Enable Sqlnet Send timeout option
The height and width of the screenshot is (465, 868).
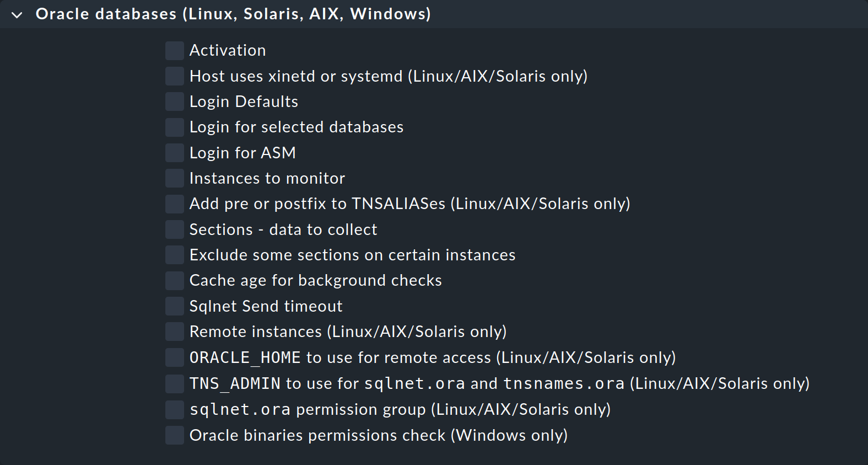click(x=174, y=306)
